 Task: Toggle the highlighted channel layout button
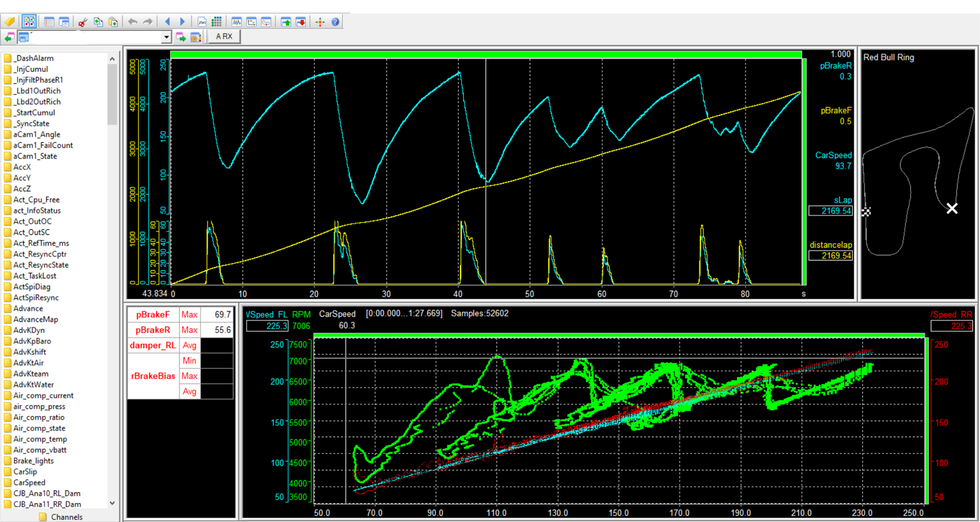click(x=29, y=22)
